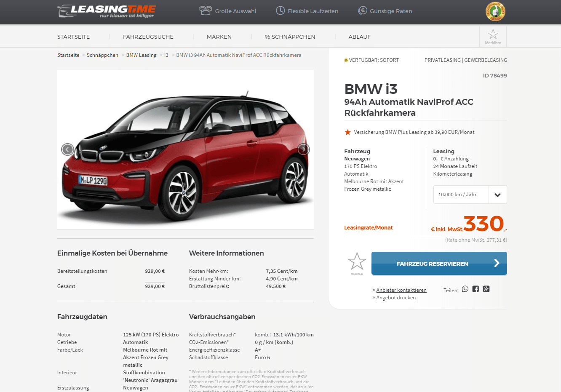Click the Günstige Raten header text
This screenshot has width=561, height=392.
pos(391,11)
